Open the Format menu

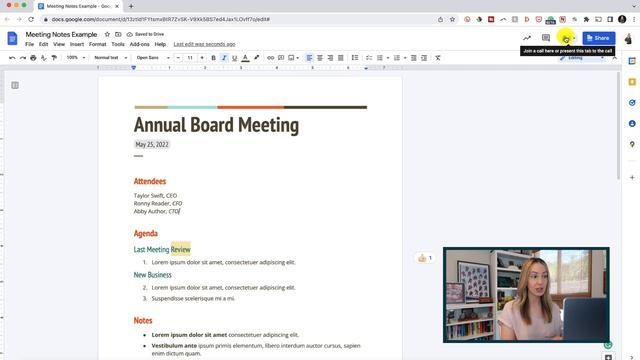tap(98, 44)
